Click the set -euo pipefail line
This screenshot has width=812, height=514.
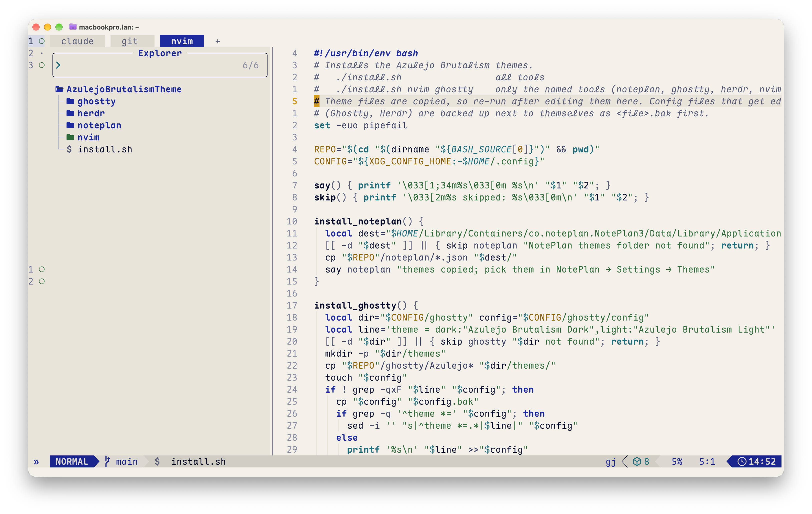click(x=360, y=125)
